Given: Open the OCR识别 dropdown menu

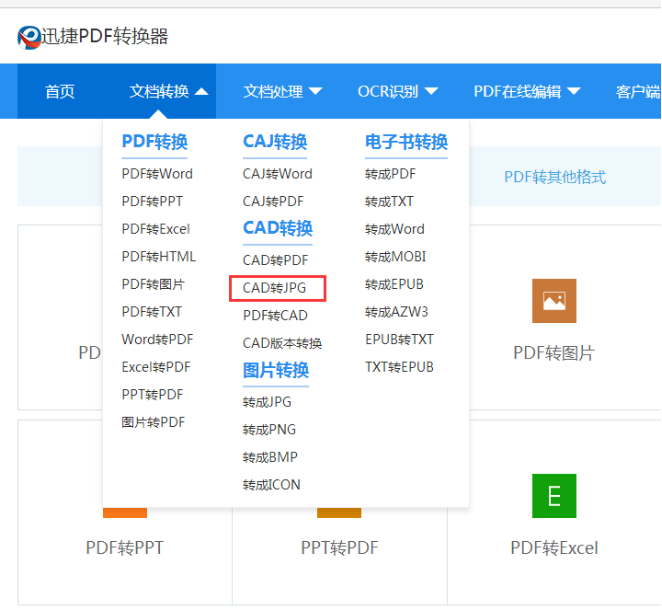Looking at the screenshot, I should coord(398,91).
